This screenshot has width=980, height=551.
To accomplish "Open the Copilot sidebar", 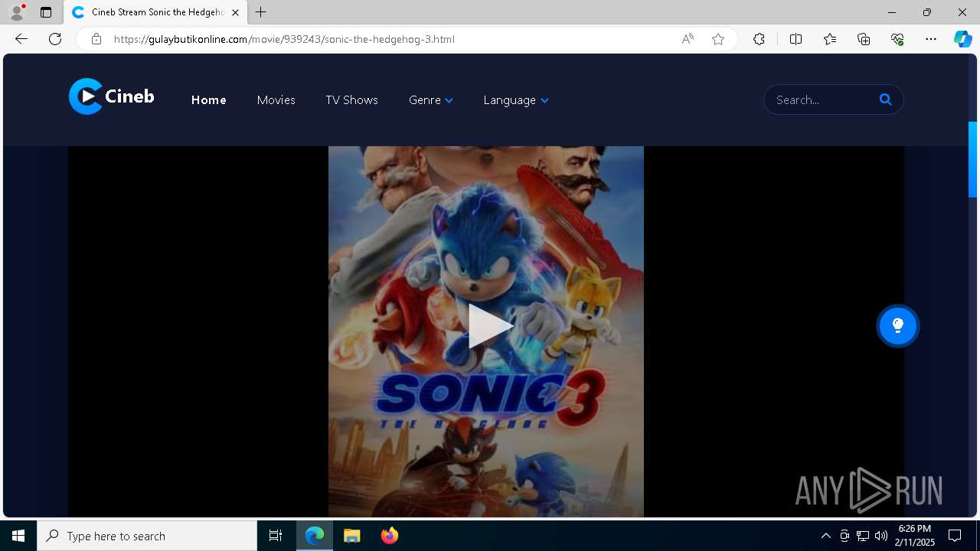I will (962, 39).
